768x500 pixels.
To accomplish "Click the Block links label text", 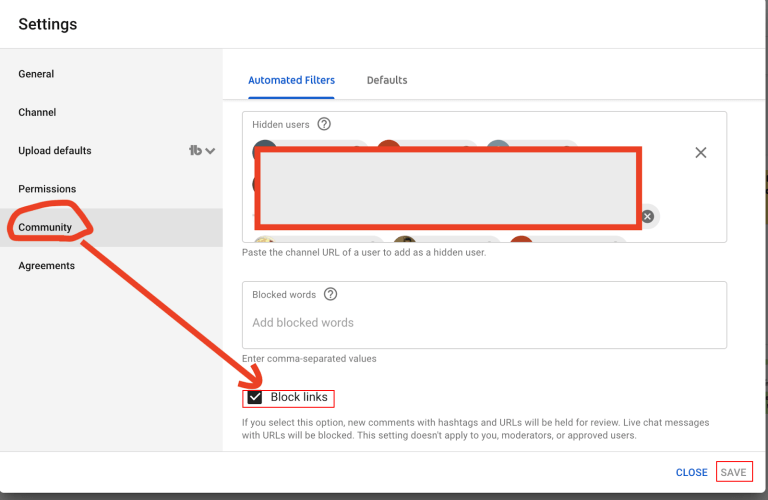I will [299, 397].
